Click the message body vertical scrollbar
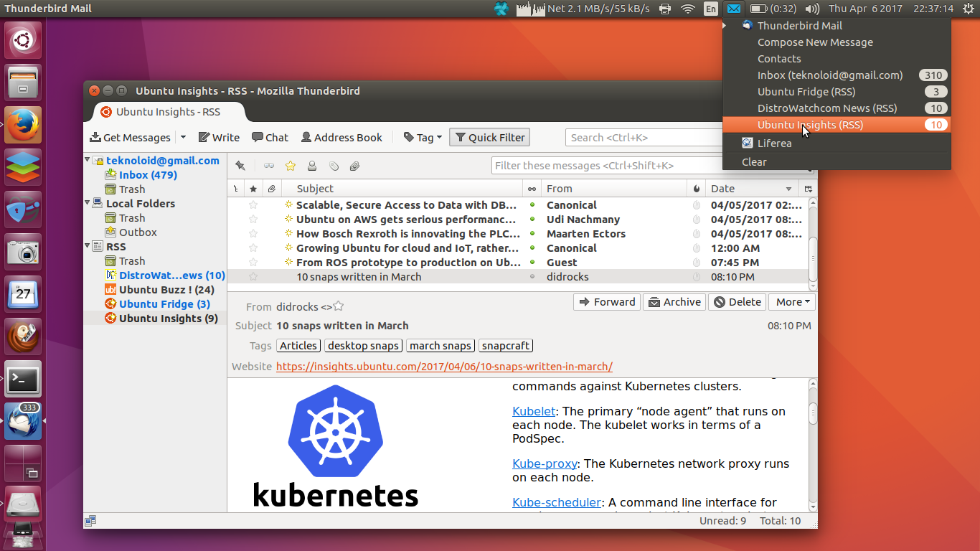The image size is (980, 551). pyautogui.click(x=813, y=445)
